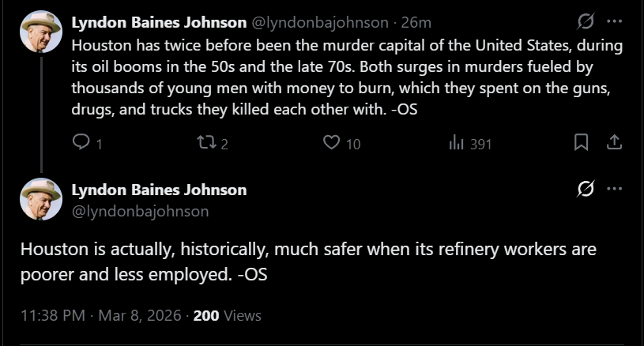Open more options on first tweet
This screenshot has width=644, height=346.
tap(614, 21)
